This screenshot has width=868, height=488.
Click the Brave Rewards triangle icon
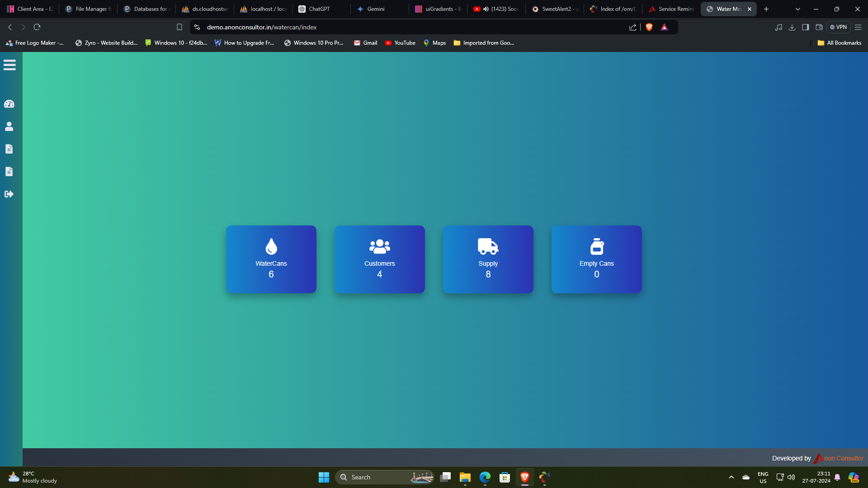tap(664, 27)
